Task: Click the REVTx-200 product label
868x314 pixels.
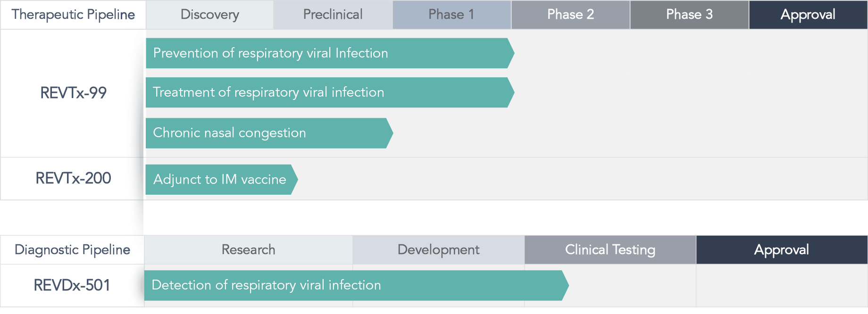Action: 73,178
